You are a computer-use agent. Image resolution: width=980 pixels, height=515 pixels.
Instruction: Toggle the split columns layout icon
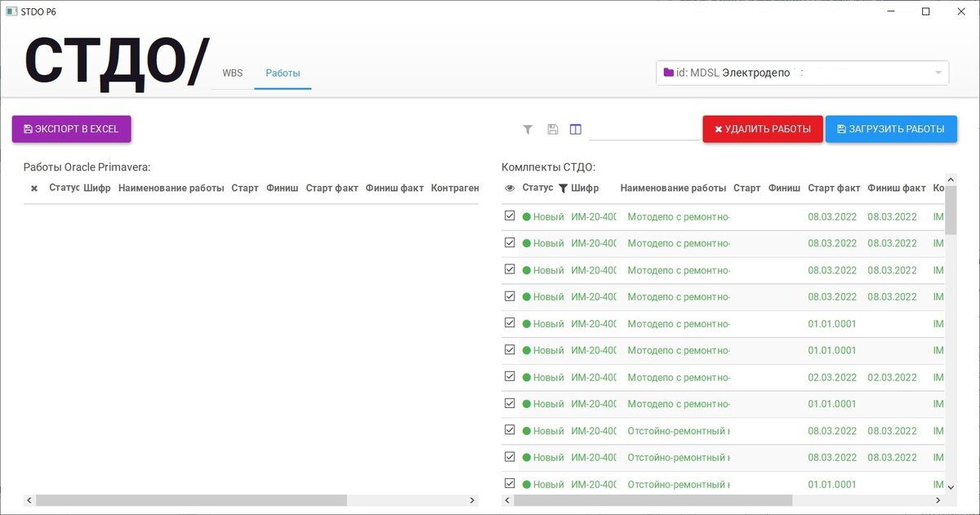pos(576,129)
